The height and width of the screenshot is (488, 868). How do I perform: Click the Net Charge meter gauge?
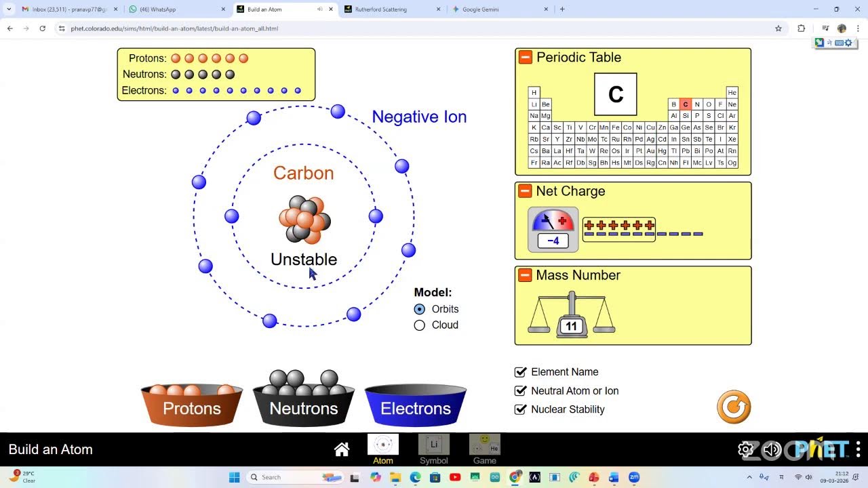pos(553,229)
